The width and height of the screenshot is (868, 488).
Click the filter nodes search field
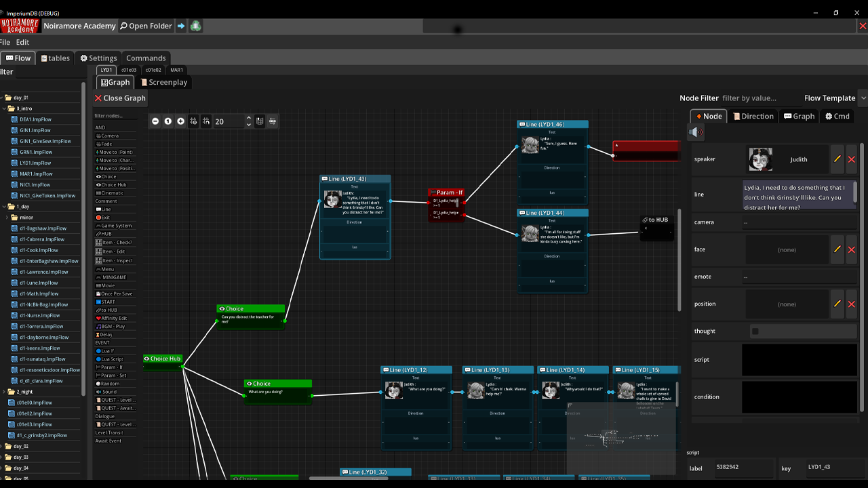point(115,116)
